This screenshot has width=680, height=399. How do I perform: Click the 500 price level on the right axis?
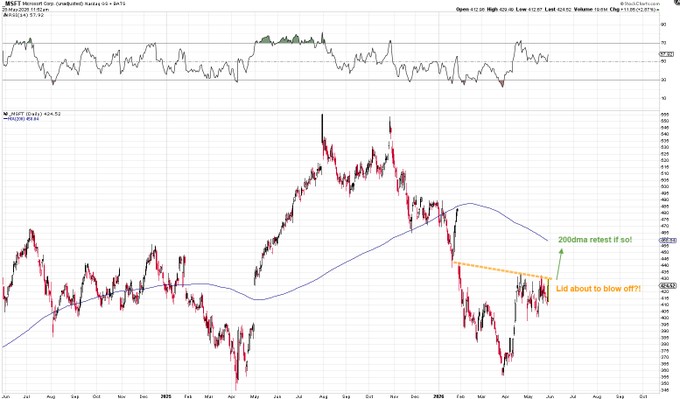[x=664, y=186]
